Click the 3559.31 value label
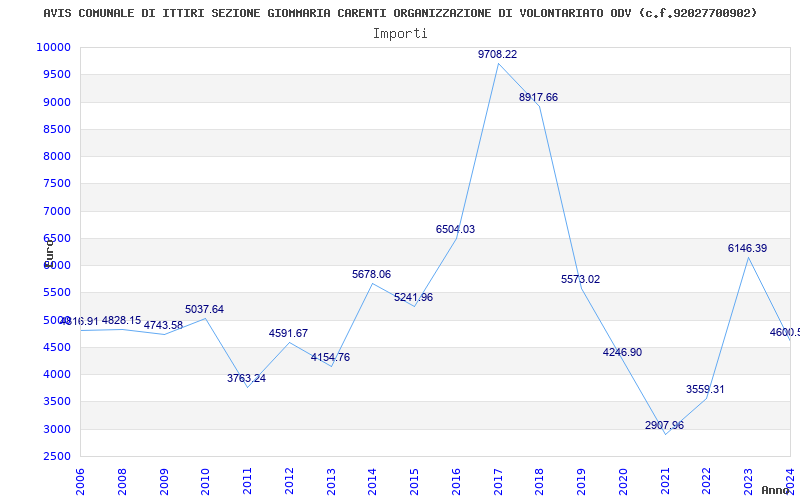The image size is (800, 500). tap(705, 389)
